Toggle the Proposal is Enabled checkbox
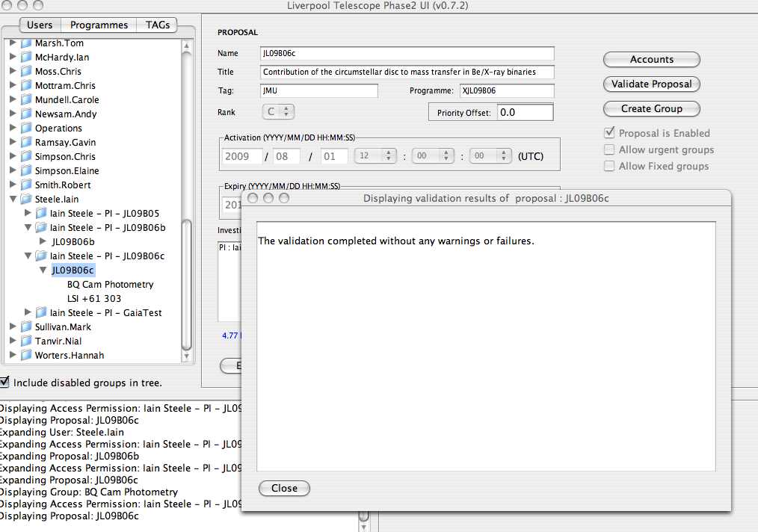 609,132
